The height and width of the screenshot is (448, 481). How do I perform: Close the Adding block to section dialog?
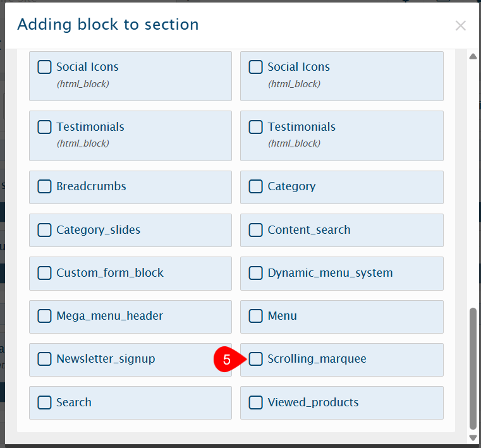pos(460,26)
